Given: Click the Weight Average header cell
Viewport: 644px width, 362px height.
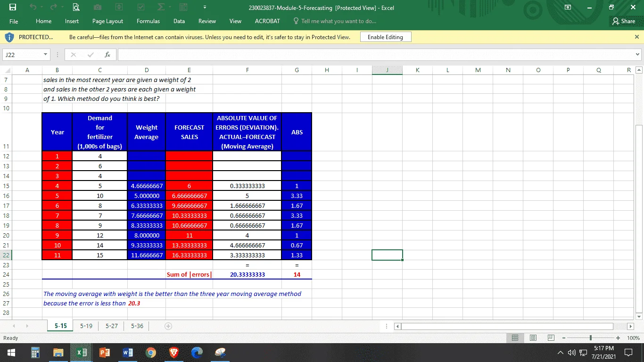Looking at the screenshot, I should tap(147, 132).
